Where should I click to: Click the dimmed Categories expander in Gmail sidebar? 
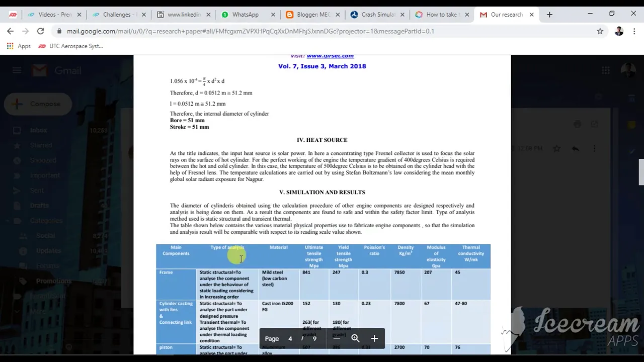click(x=46, y=221)
